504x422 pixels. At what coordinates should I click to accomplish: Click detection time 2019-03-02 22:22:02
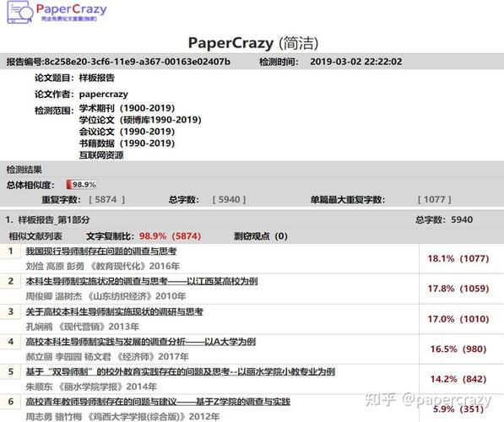coord(355,62)
